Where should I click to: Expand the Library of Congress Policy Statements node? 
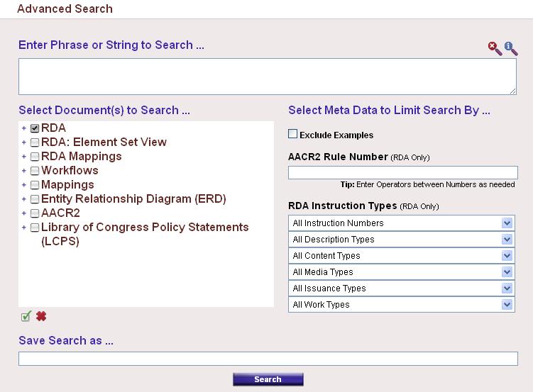click(23, 228)
